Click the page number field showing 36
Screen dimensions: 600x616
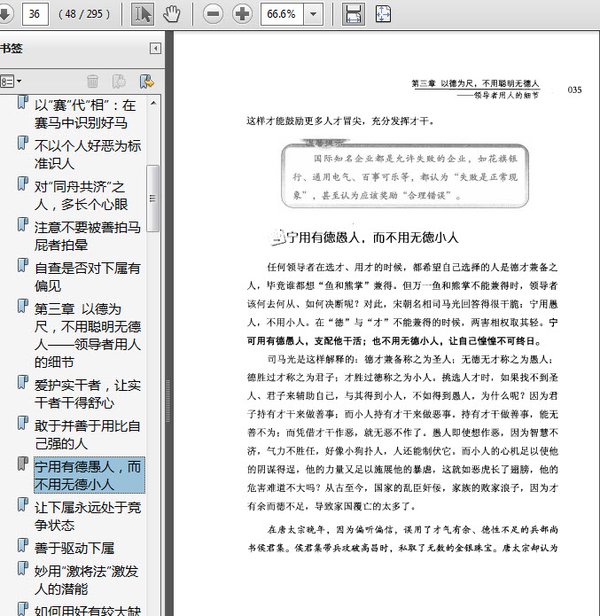point(35,14)
